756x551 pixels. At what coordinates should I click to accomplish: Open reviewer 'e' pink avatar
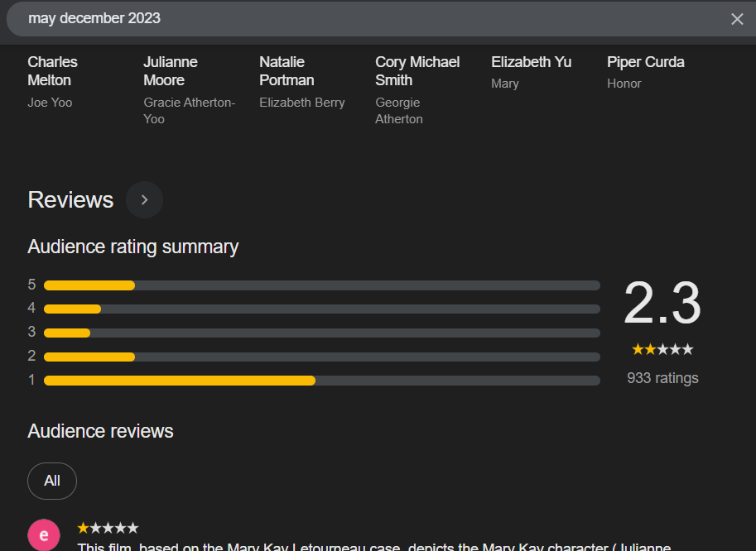coord(44,535)
